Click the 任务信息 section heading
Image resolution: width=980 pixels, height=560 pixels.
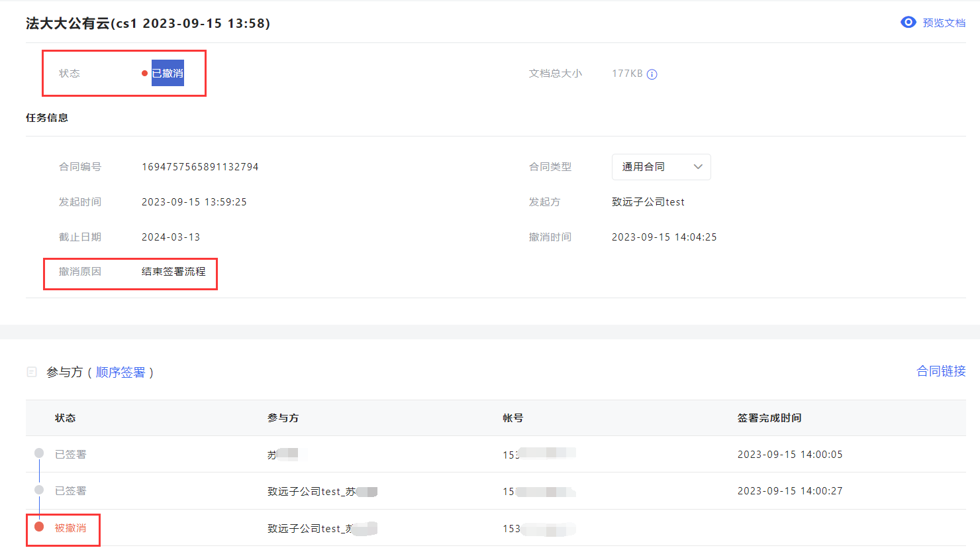coord(47,118)
